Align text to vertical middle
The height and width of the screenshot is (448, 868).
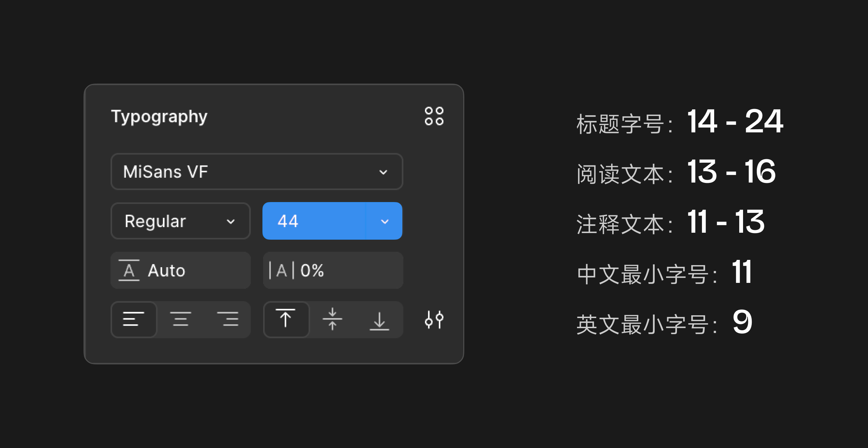coord(332,319)
